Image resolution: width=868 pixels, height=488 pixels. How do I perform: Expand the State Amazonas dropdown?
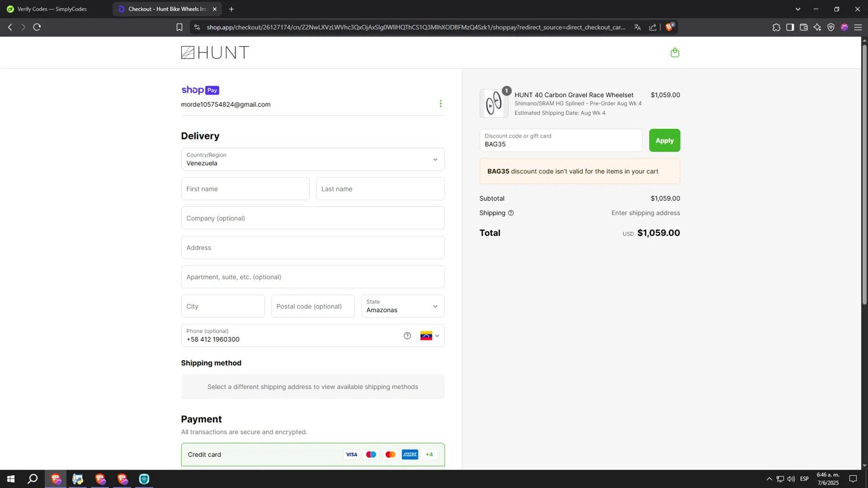(403, 306)
